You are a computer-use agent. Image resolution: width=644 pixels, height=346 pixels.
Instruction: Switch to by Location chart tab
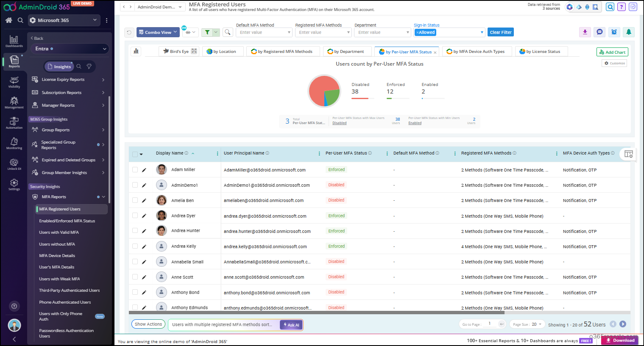pyautogui.click(x=223, y=51)
